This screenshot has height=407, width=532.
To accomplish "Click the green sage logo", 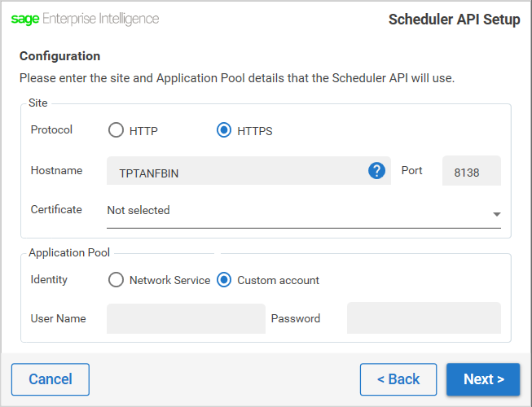I will point(25,19).
